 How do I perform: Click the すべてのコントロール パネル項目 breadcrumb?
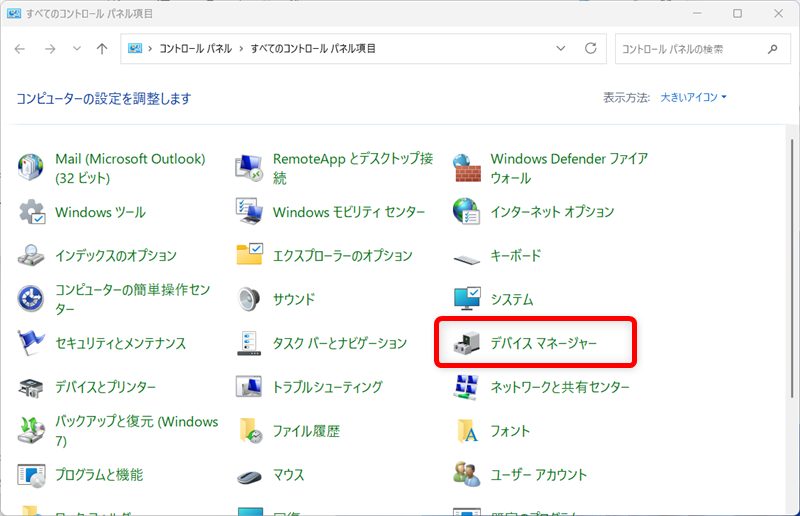(313, 48)
